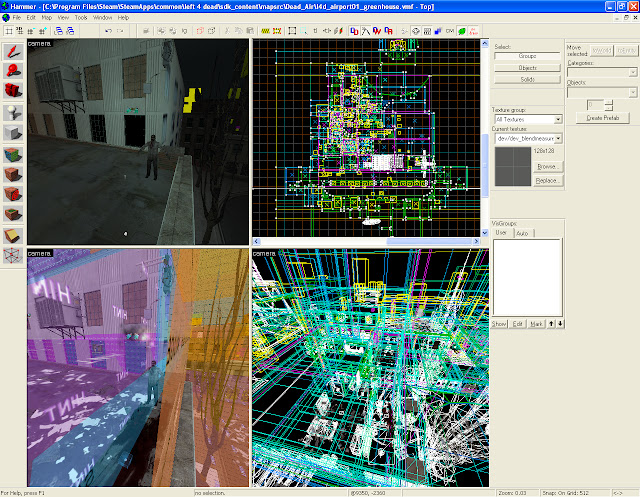Viewport: 640px width, 497px height.
Task: Select the Magnify tool
Action: click(13, 71)
